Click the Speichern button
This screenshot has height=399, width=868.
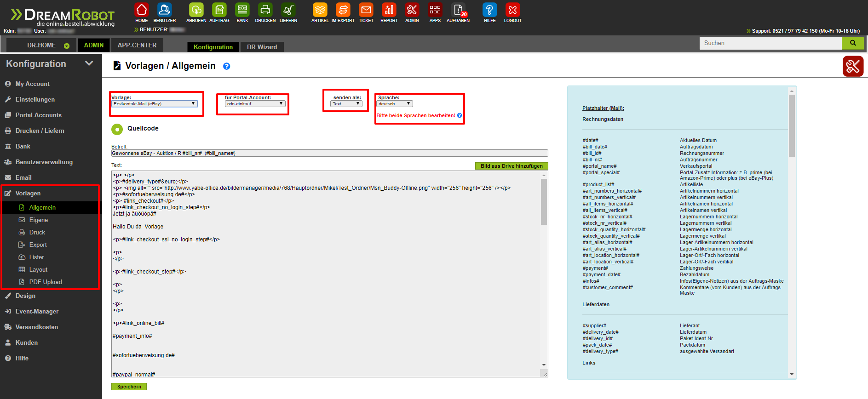tap(129, 387)
